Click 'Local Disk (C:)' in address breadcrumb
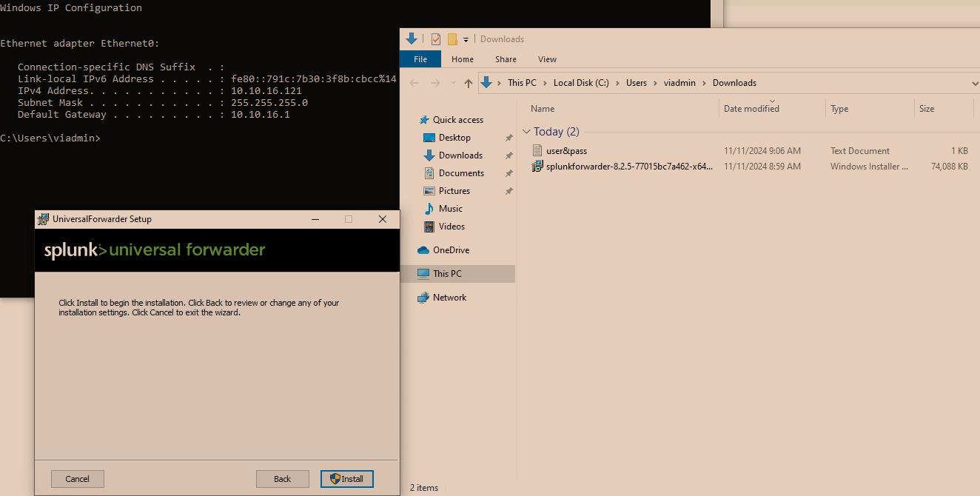Screen dimensions: 980x496 pos(581,83)
